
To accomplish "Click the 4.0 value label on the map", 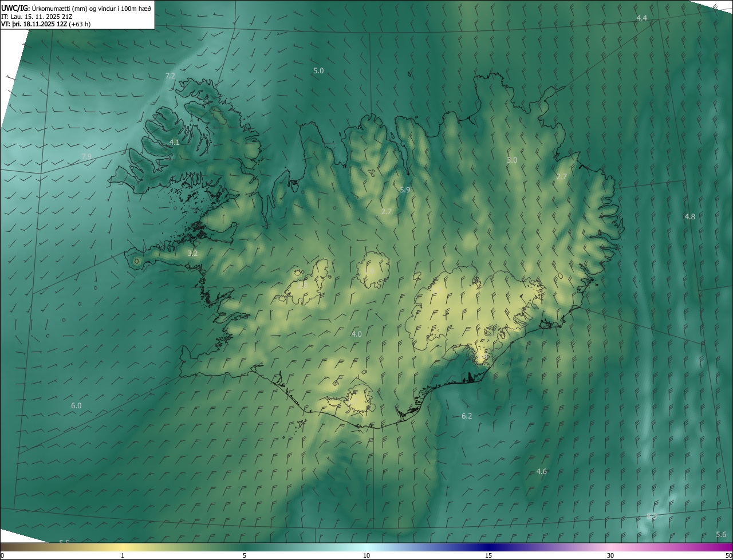I will pyautogui.click(x=357, y=334).
